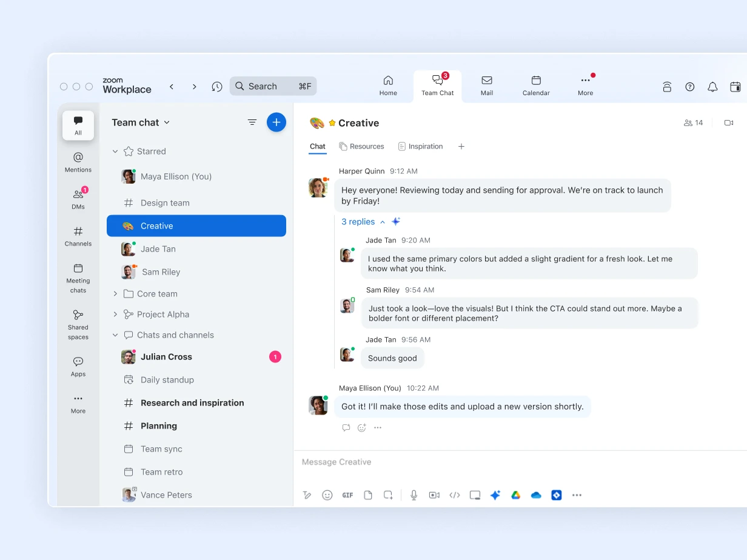Insert a code snippet using the code icon
The height and width of the screenshot is (560, 747).
(455, 495)
